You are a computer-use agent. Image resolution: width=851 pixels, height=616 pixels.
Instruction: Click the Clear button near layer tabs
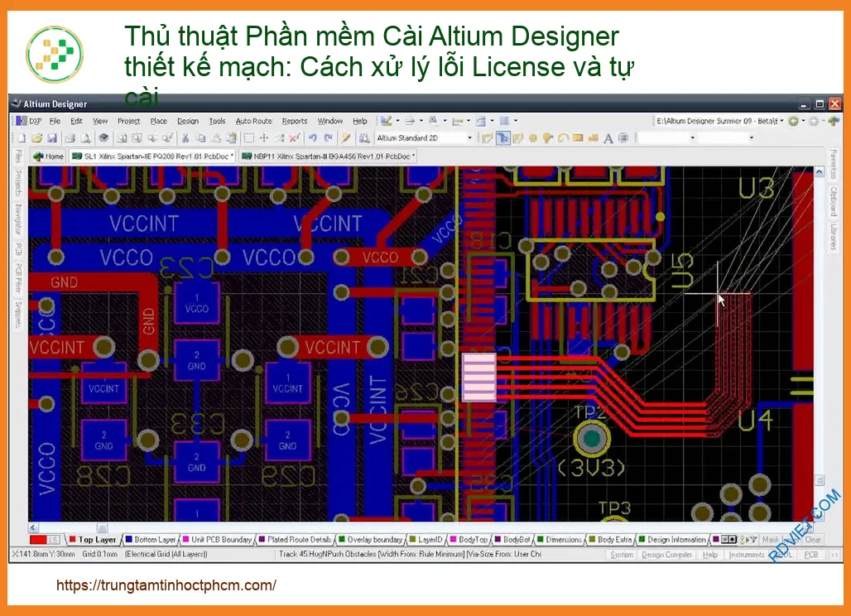point(813,540)
